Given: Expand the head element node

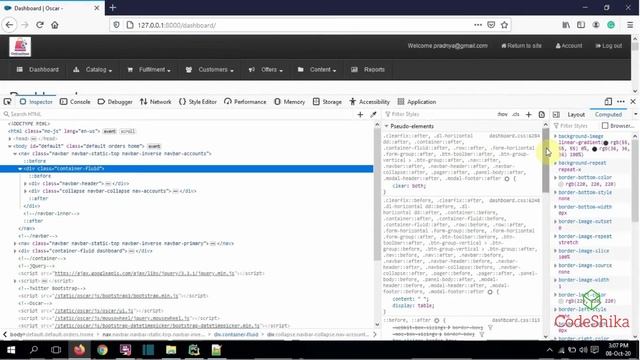Looking at the screenshot, I should pos(10,139).
